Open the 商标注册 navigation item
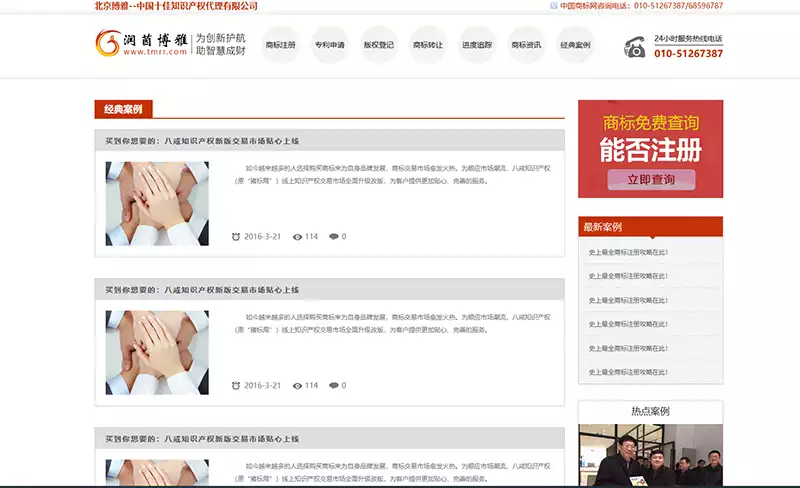The image size is (800, 488). pos(281,45)
